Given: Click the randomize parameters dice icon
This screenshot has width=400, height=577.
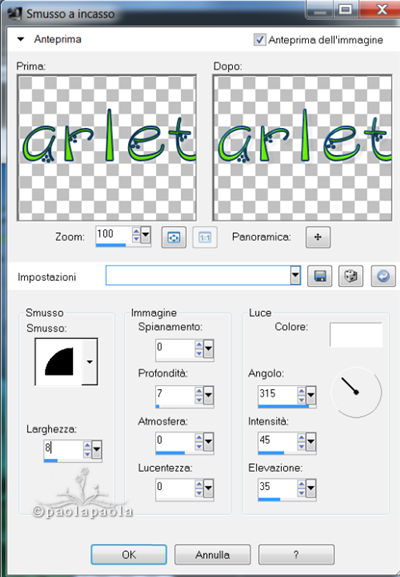Looking at the screenshot, I should pyautogui.click(x=351, y=276).
